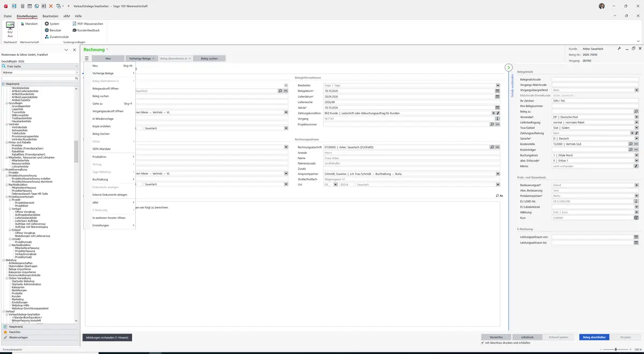Search Rechnungsanschrift with magnifier icon
The width and height of the screenshot is (644, 354).
pos(492,147)
